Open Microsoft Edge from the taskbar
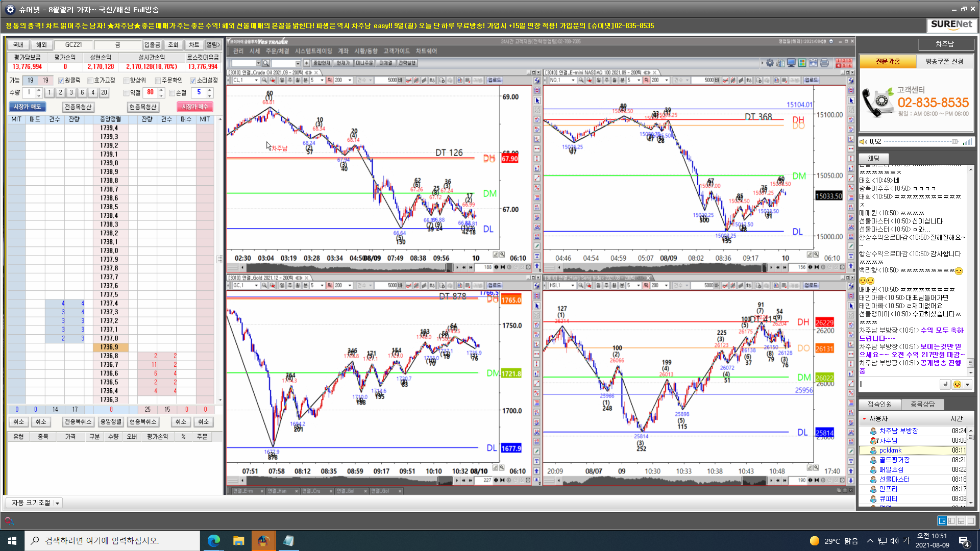The width and height of the screenshot is (980, 551). click(213, 540)
